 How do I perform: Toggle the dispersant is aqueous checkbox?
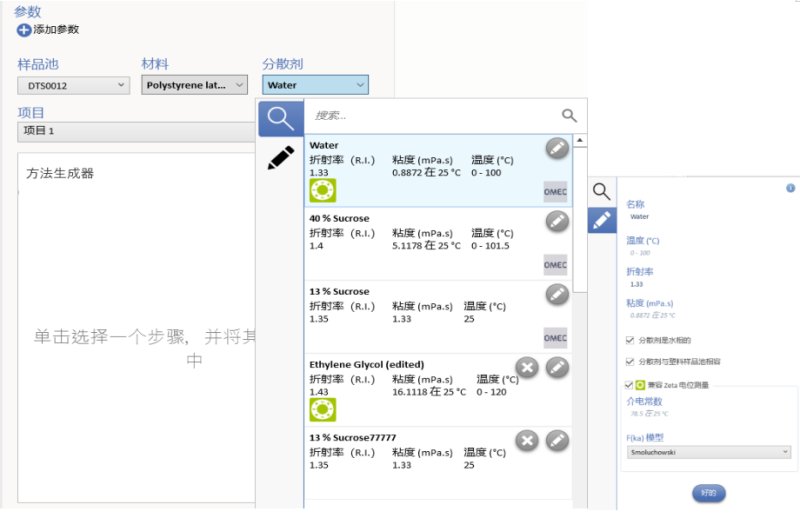[629, 340]
